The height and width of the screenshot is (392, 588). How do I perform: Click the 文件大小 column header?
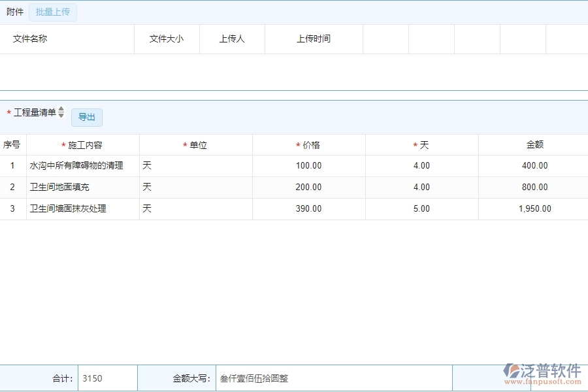pyautogui.click(x=167, y=39)
